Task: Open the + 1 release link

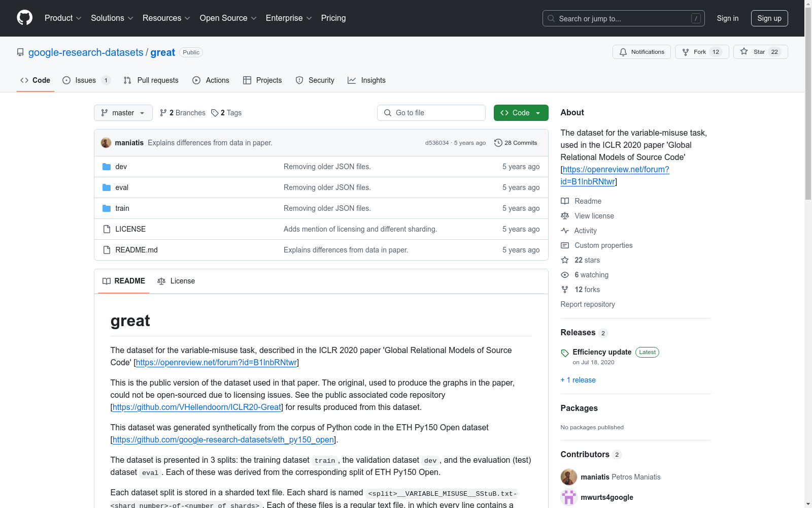Action: click(x=578, y=380)
